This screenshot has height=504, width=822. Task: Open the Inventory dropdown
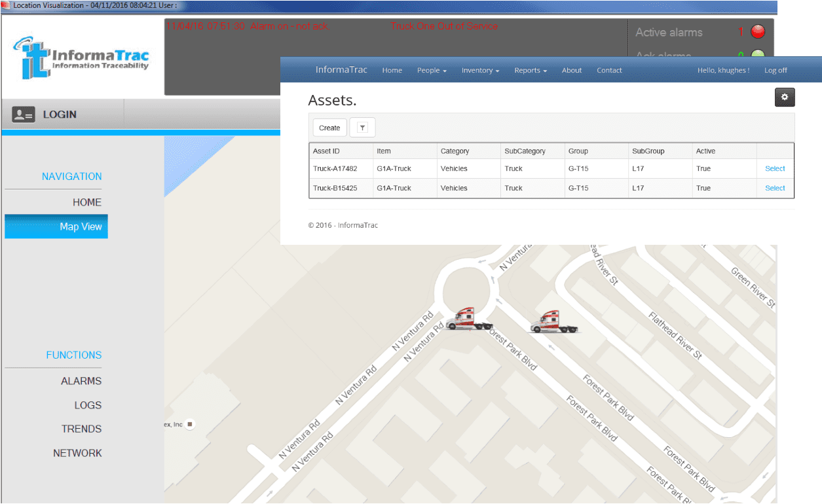[480, 70]
